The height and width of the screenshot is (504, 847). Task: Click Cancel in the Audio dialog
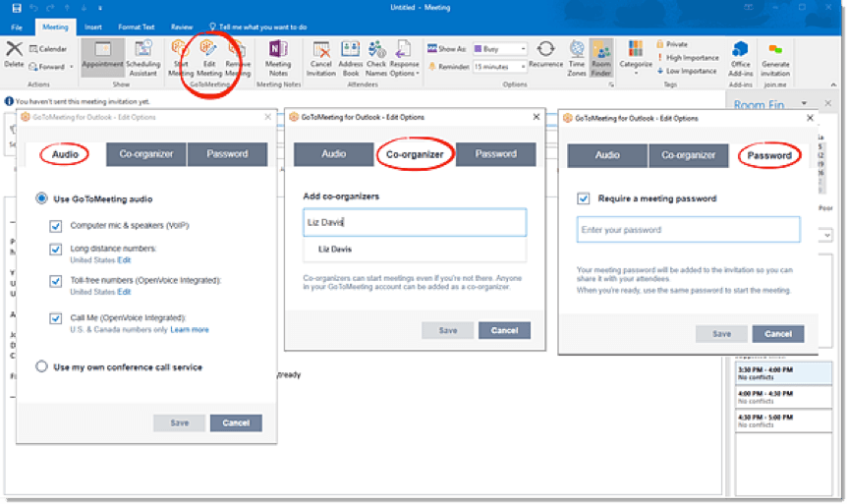[236, 423]
